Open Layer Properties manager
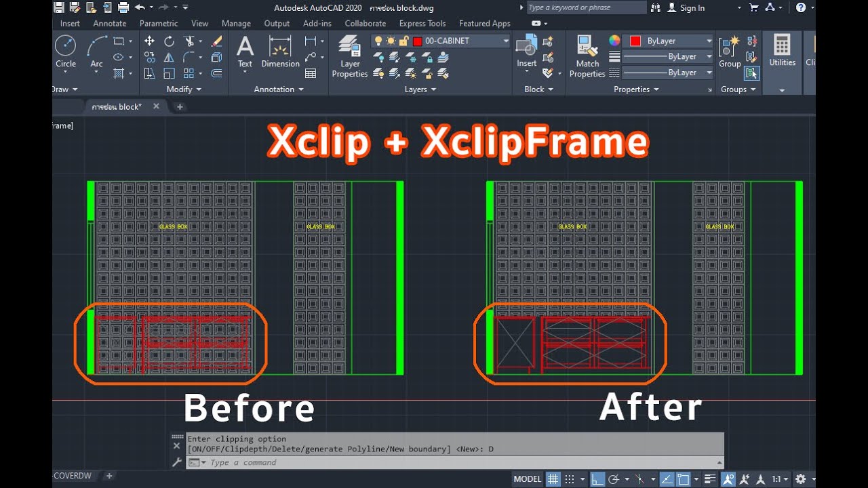This screenshot has height=488, width=868. [x=350, y=57]
